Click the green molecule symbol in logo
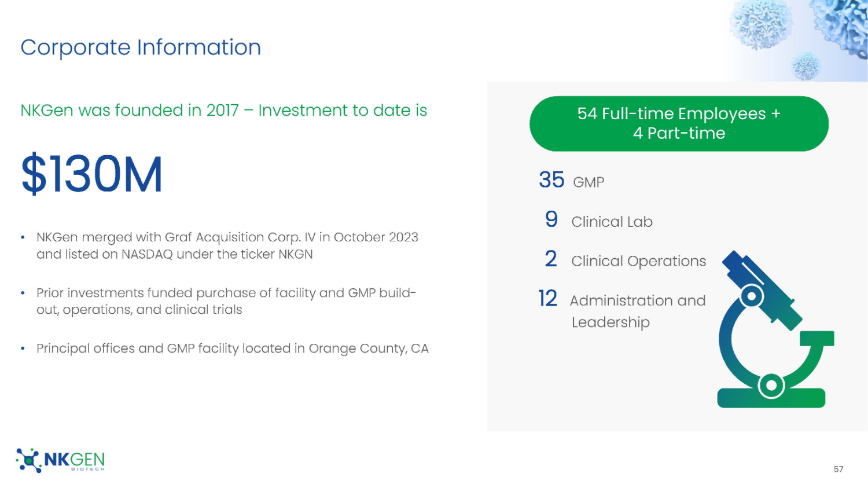This screenshot has width=868, height=488. (x=28, y=460)
